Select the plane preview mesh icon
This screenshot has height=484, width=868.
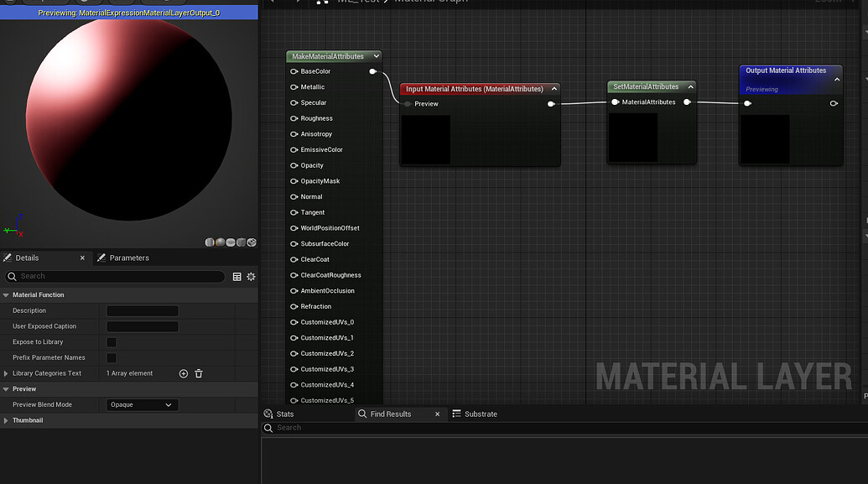coord(230,242)
